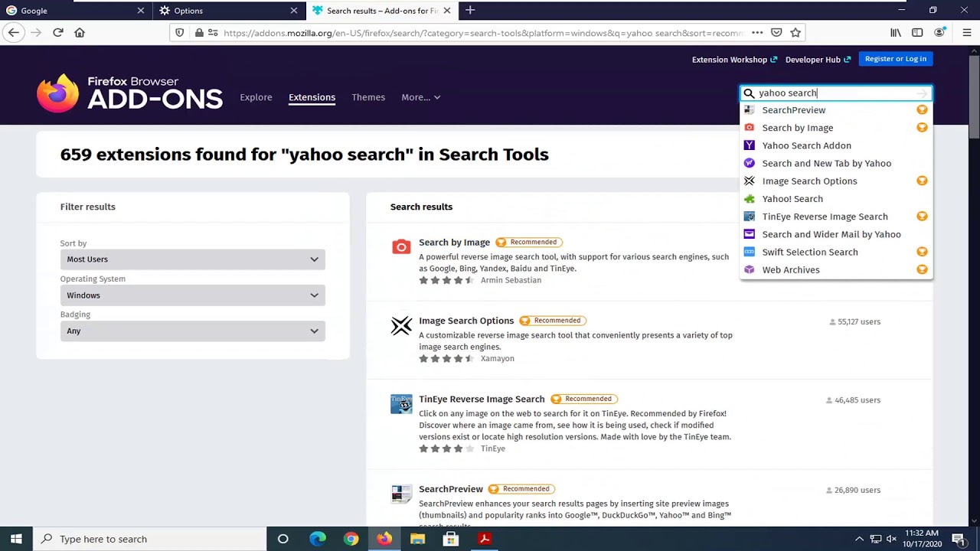Switch to the Google tab
Image resolution: width=980 pixels, height=551 pixels.
tap(76, 11)
